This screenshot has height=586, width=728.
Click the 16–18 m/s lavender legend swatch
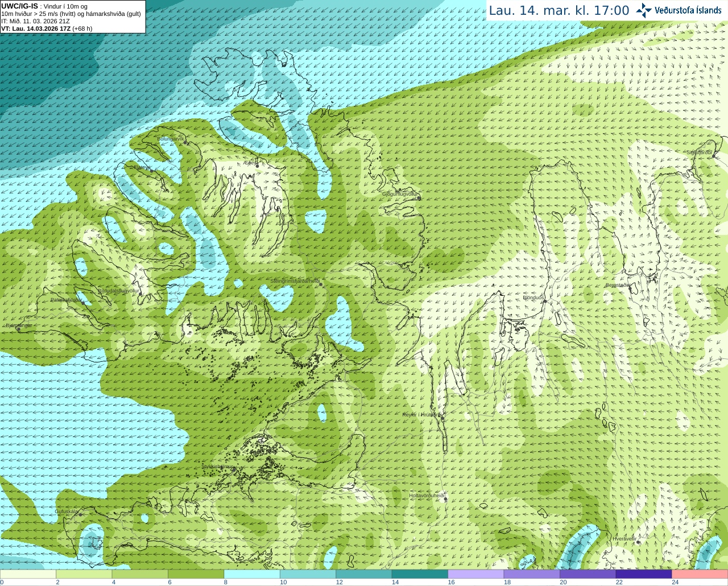pyautogui.click(x=476, y=574)
